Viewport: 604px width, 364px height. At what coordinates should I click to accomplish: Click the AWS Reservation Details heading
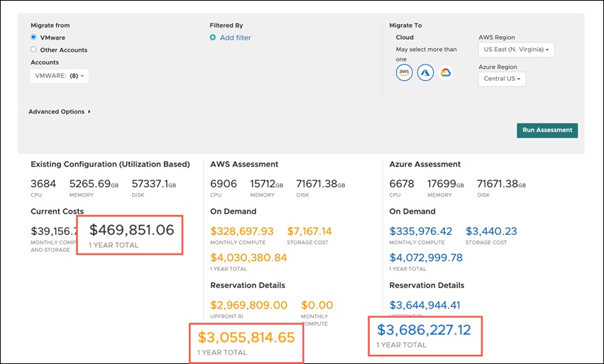(x=248, y=285)
